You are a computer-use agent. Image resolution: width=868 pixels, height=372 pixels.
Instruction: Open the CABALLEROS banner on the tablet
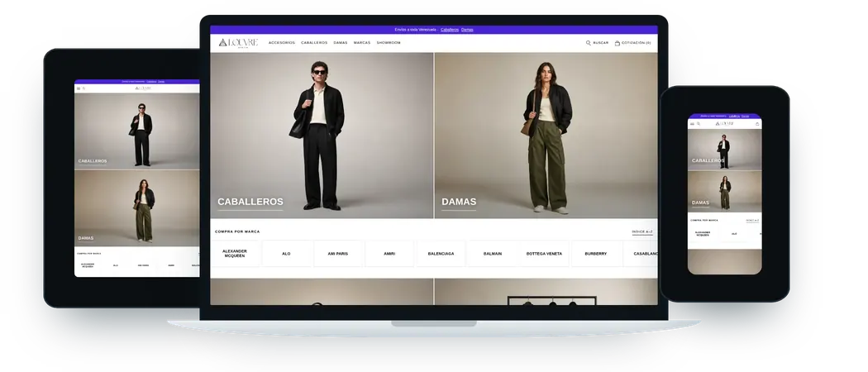pos(136,131)
